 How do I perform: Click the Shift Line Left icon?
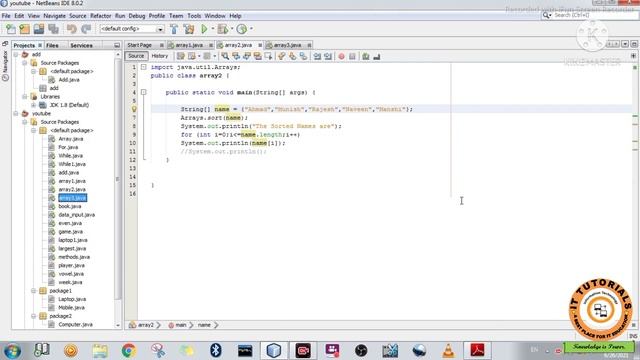(317, 56)
